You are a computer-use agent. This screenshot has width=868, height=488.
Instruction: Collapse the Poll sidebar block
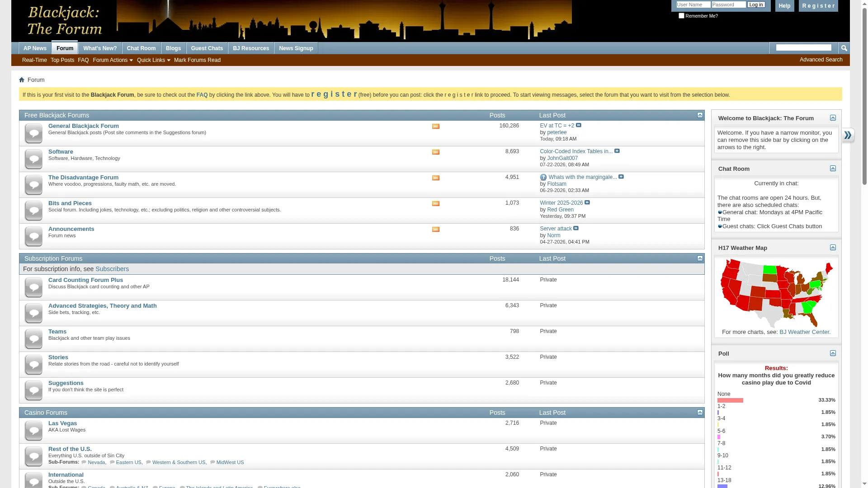(x=833, y=353)
